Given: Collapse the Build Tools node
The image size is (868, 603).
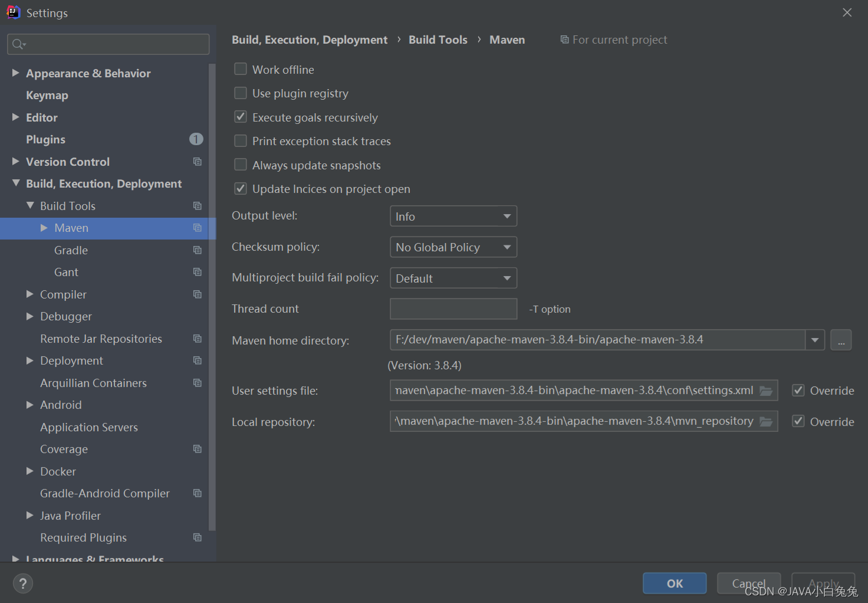Looking at the screenshot, I should [x=30, y=205].
